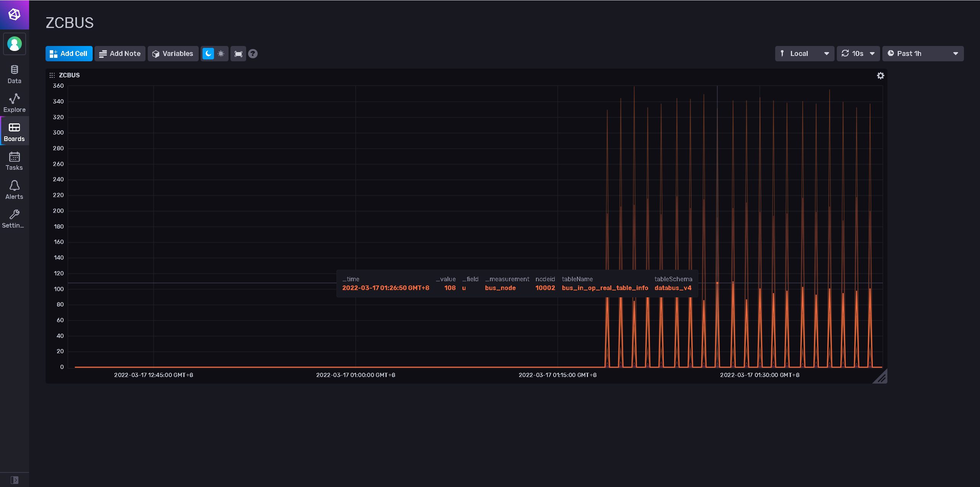
Task: Open the Data section in the sidebar
Action: (x=15, y=74)
